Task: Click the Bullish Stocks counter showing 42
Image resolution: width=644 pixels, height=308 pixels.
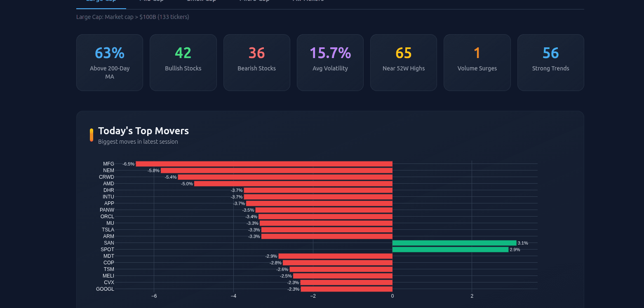Action: tap(183, 62)
